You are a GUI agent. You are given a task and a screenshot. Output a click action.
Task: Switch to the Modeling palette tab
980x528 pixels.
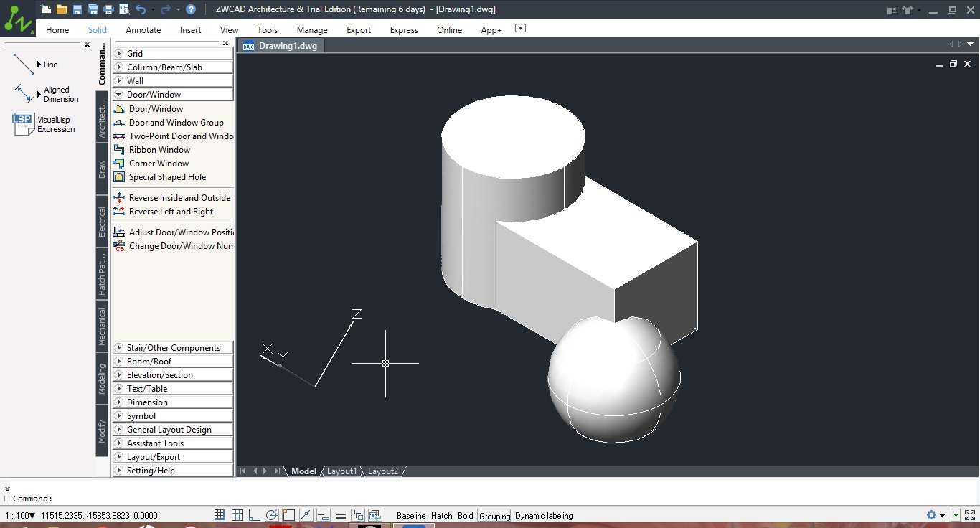click(102, 379)
